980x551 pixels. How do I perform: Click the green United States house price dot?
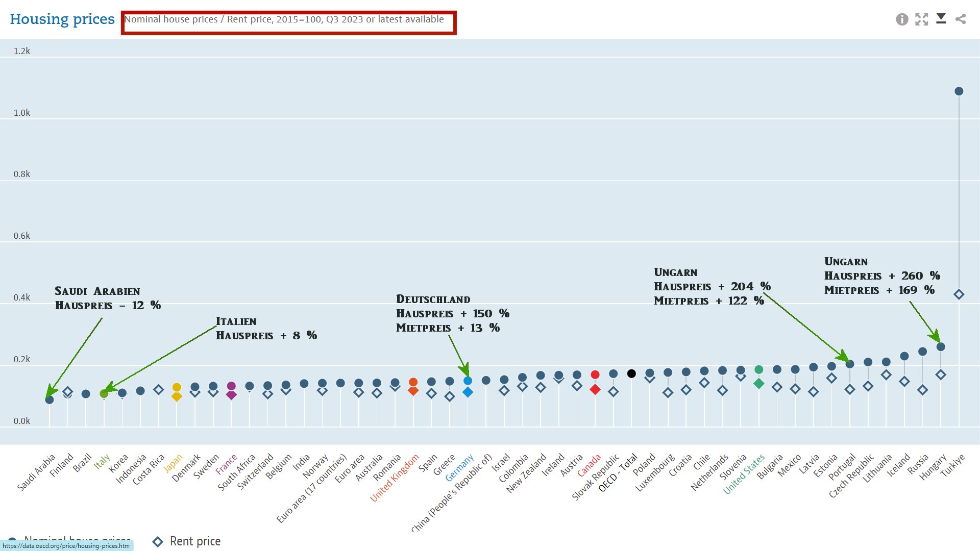pos(758,370)
